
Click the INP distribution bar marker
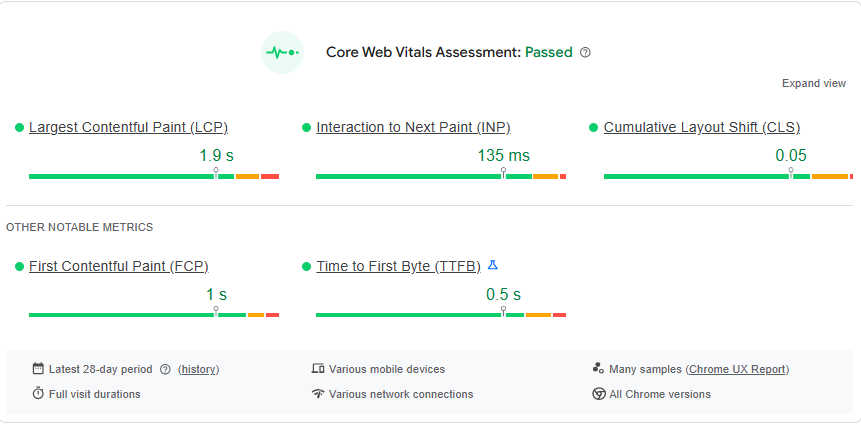[x=503, y=173]
